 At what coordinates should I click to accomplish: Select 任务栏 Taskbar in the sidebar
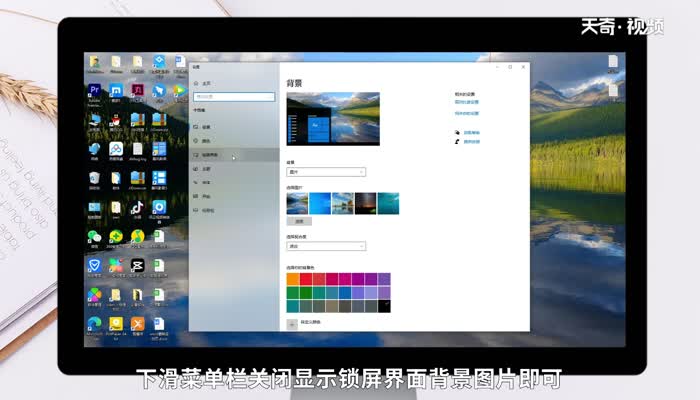point(234,210)
